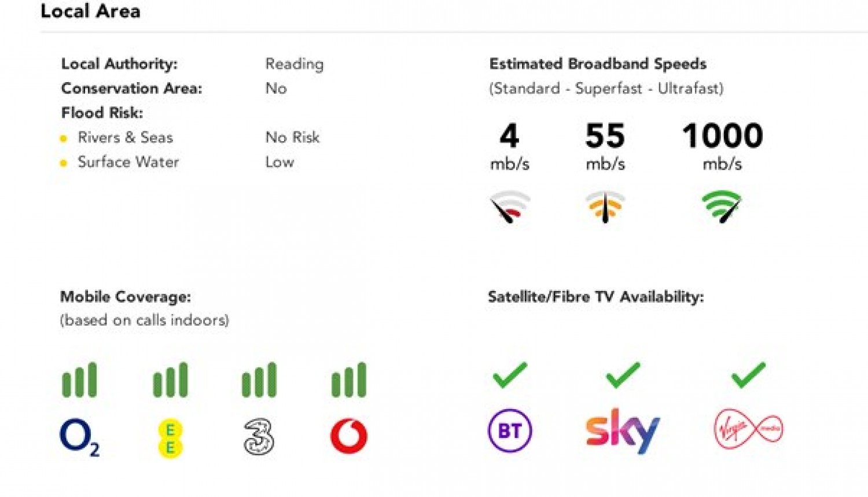This screenshot has height=497, width=868.
Task: Click the O2 network logo
Action: tap(79, 437)
